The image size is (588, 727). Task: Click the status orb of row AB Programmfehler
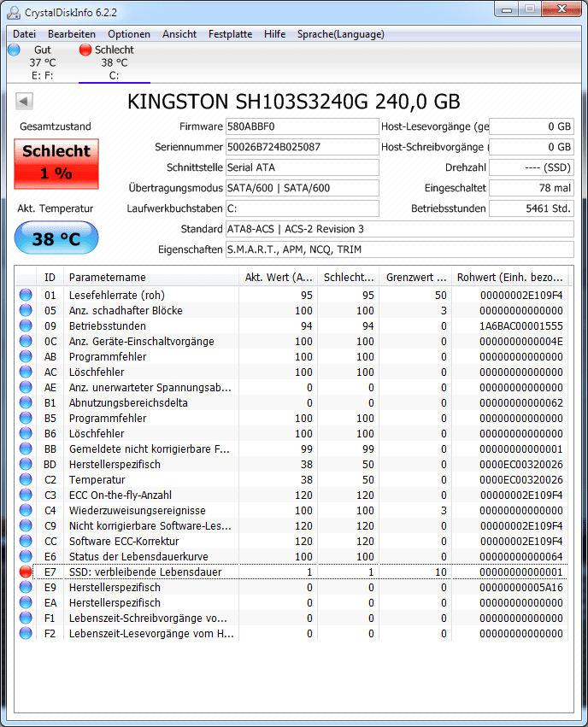26,356
